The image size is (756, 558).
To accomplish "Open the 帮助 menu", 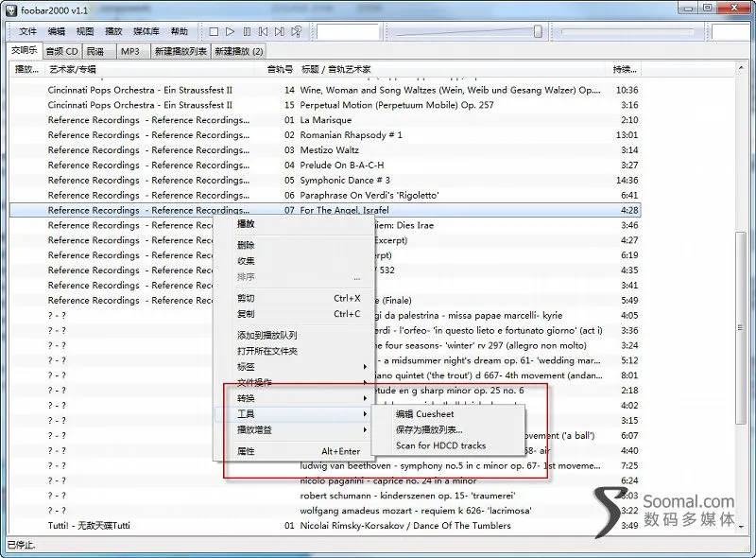I will tap(180, 31).
